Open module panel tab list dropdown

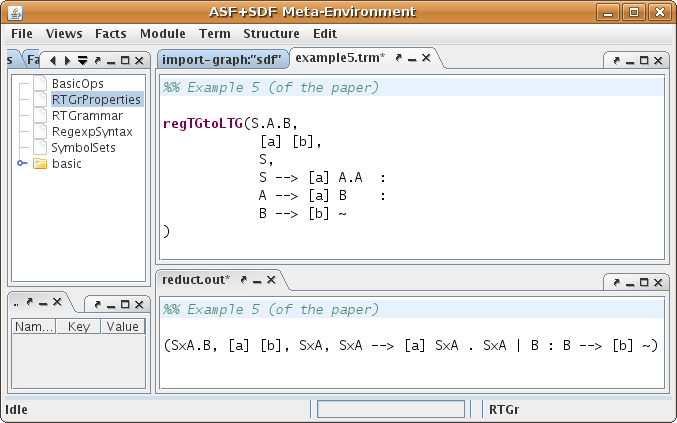82,61
